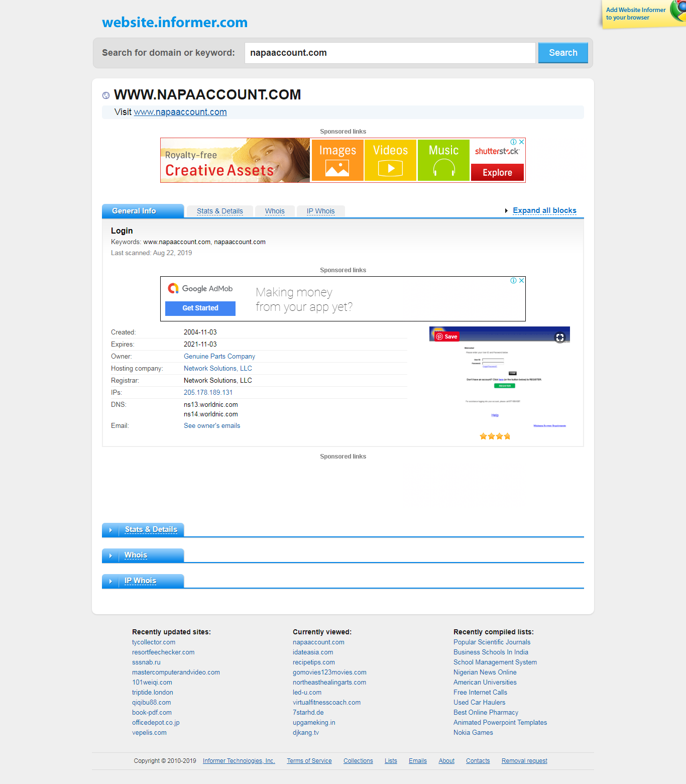Image resolution: width=686 pixels, height=784 pixels.
Task: Open About footer link
Action: pos(446,761)
